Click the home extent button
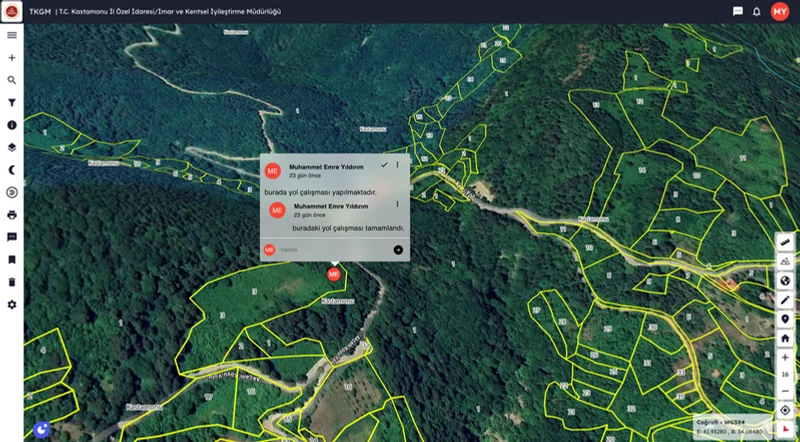 pyautogui.click(x=785, y=338)
